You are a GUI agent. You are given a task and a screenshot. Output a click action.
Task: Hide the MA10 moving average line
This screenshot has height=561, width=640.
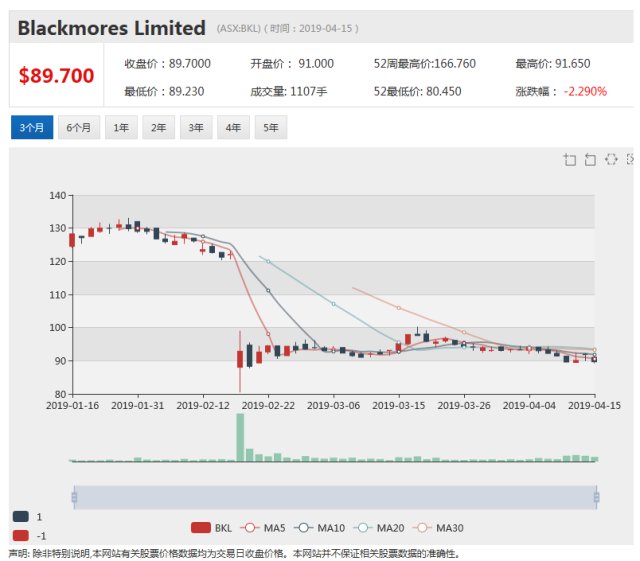[x=327, y=527]
